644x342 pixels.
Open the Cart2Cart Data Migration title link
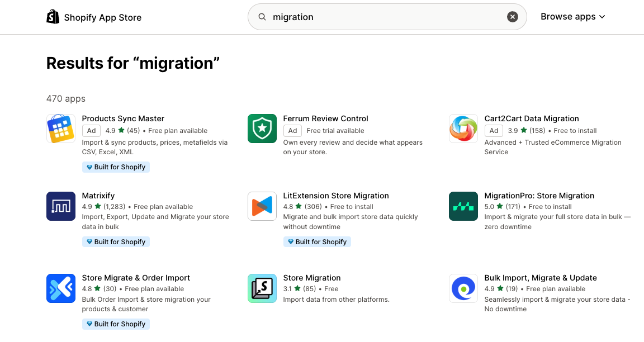532,118
